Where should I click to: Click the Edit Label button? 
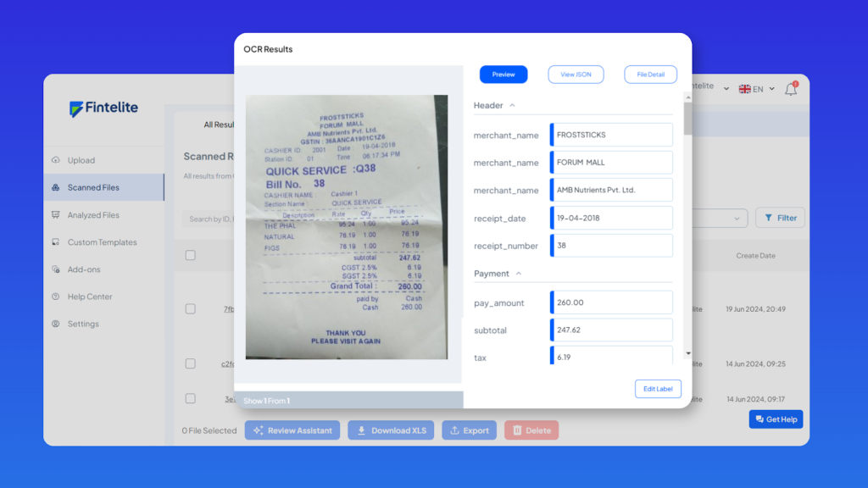coord(657,389)
